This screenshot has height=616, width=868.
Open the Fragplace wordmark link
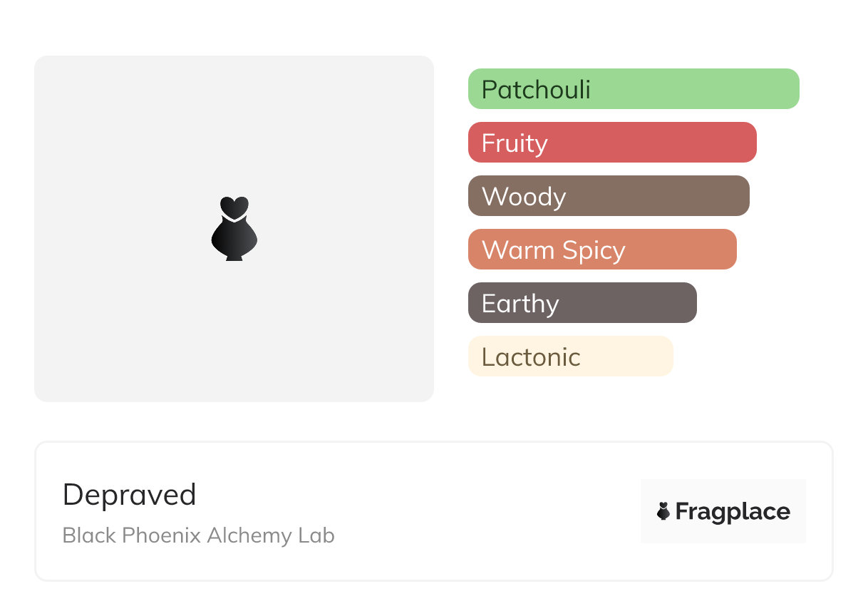pyautogui.click(x=733, y=511)
